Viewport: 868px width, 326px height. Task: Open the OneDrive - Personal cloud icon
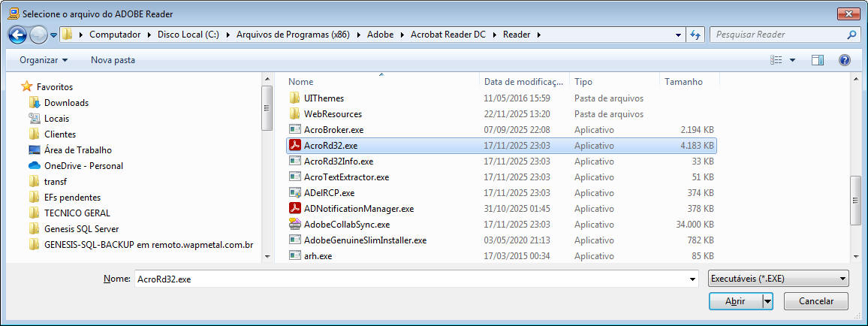34,166
